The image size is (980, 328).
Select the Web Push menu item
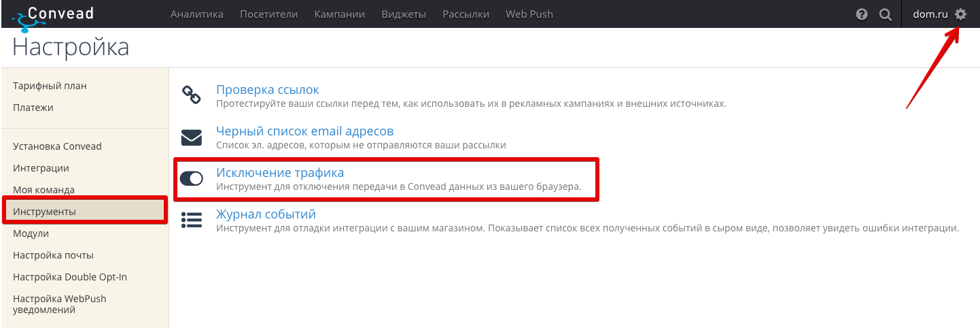[529, 14]
